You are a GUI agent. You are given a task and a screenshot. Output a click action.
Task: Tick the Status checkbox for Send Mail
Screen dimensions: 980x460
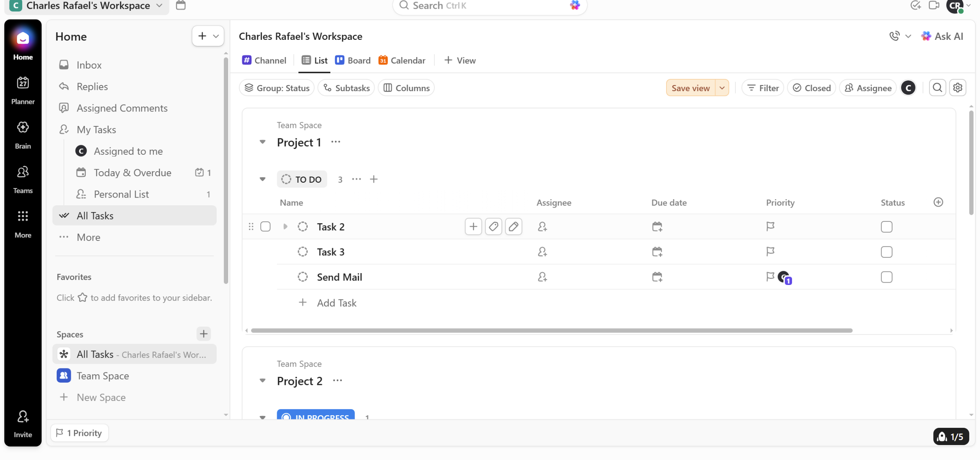(x=886, y=277)
